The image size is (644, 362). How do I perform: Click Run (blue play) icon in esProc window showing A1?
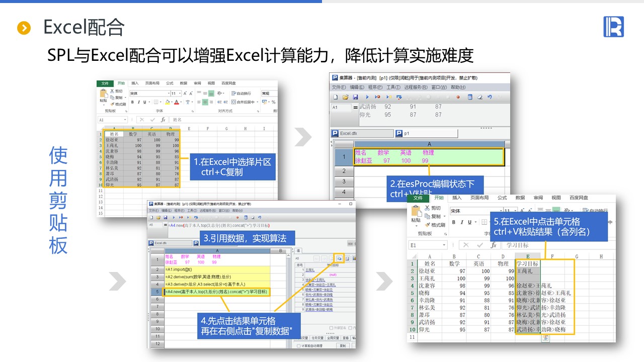tap(367, 97)
